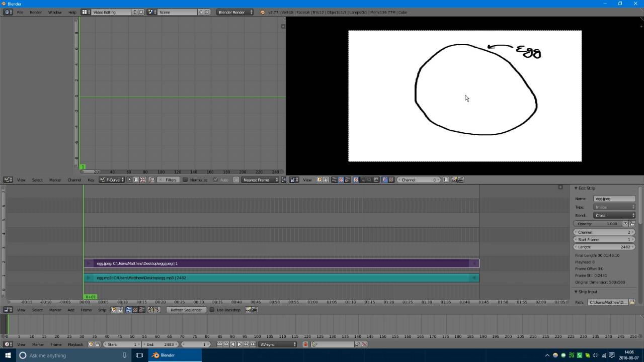644x362 pixels.
Task: Click the timeline editor type clock icon
Action: point(8,344)
